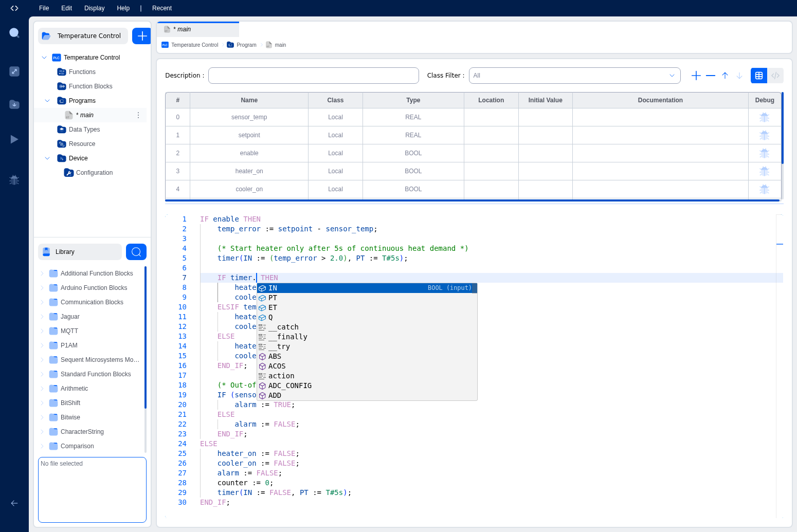Select Functions in project tree
This screenshot has width=797, height=532.
(82, 72)
